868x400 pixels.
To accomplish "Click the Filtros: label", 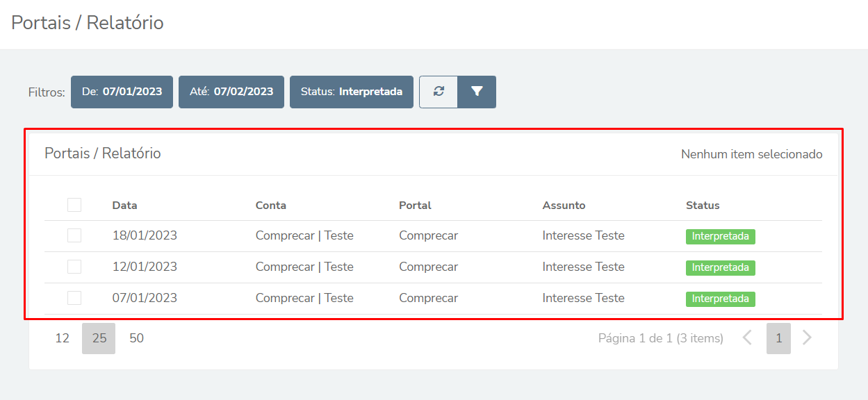I will coord(47,92).
